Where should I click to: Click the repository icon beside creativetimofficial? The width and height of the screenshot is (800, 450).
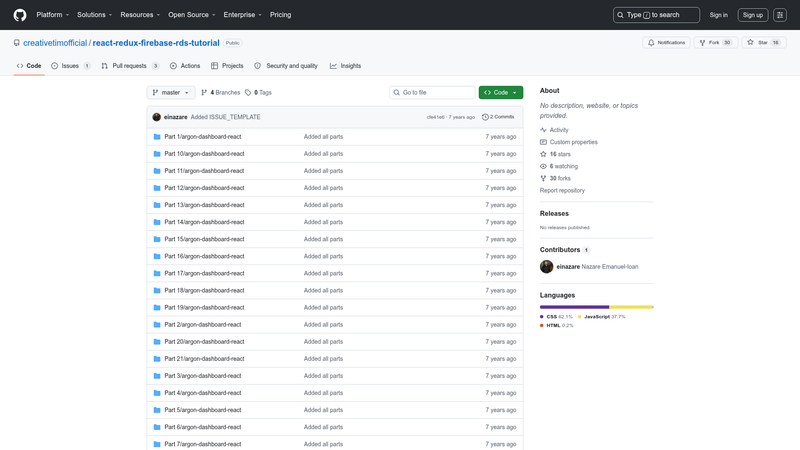17,43
